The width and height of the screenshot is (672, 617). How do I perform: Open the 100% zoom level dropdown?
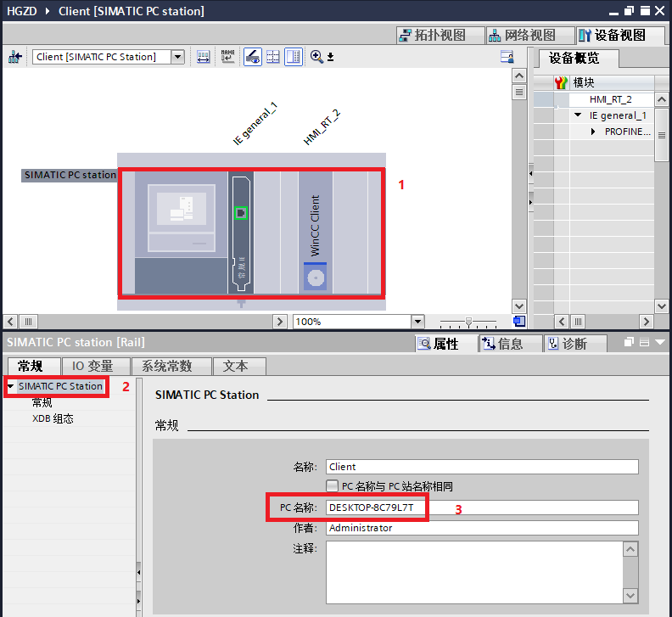417,321
